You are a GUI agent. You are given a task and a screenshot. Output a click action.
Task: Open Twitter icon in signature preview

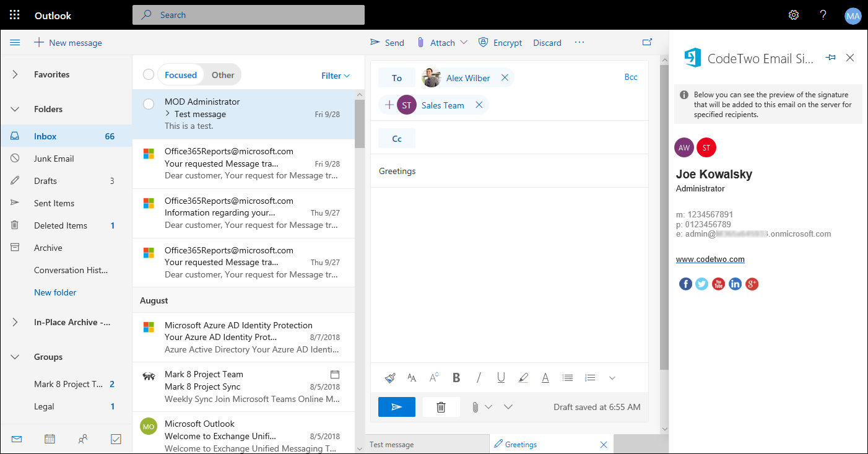click(x=701, y=284)
